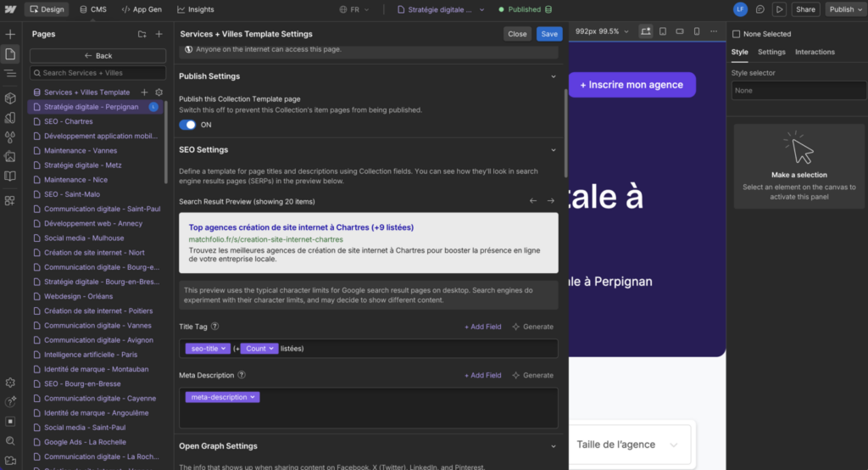Screen dimensions: 868x470
Task: Open the Help question icon in sidebar
Action: click(10, 402)
